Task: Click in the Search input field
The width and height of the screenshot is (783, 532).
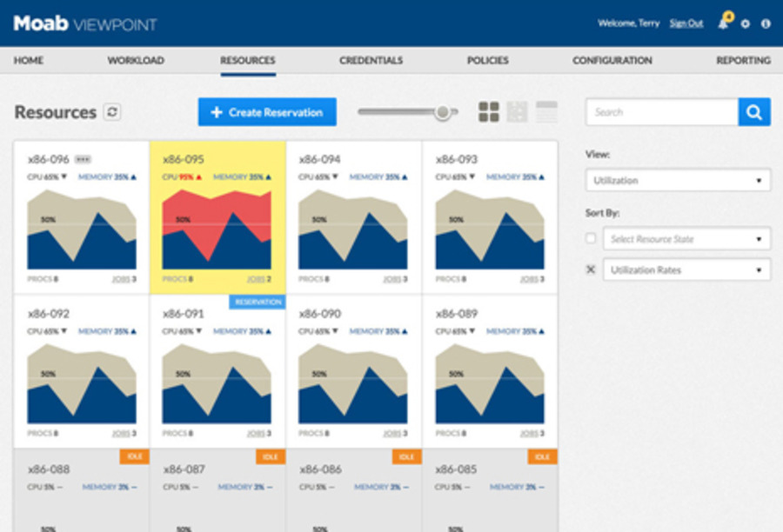Action: (662, 112)
